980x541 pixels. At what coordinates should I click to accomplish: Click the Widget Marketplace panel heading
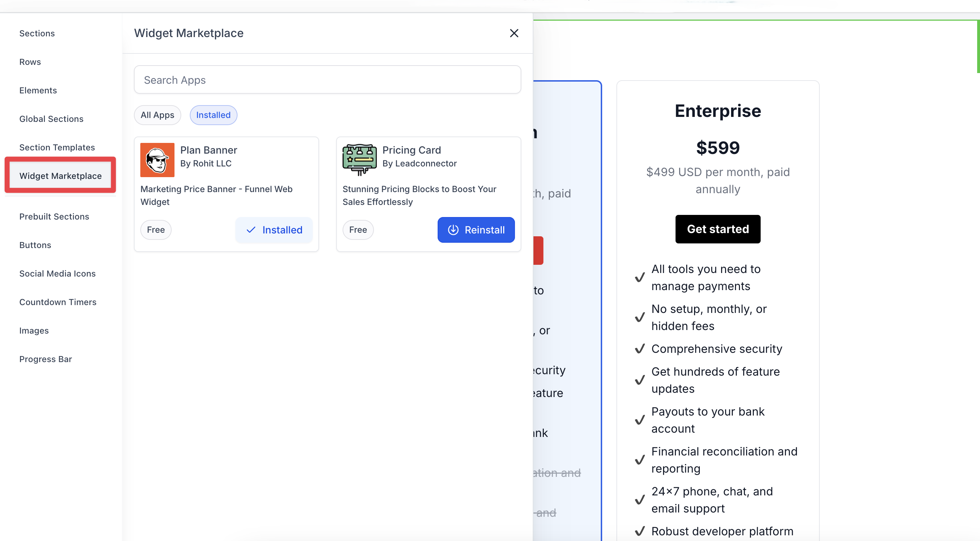pyautogui.click(x=189, y=34)
